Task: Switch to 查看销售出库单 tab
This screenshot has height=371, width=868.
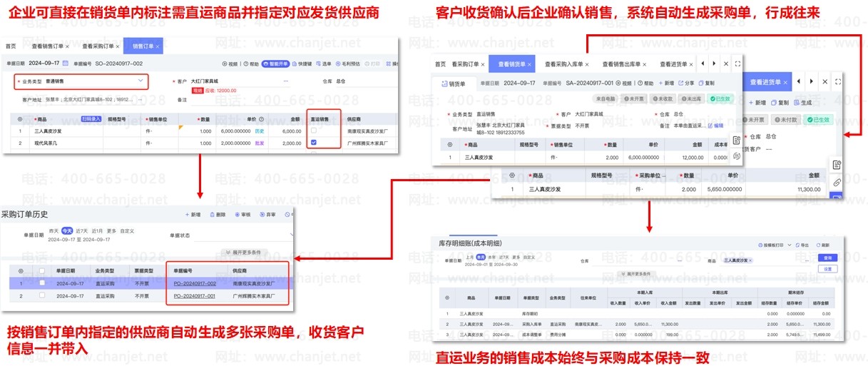Action: tap(625, 64)
